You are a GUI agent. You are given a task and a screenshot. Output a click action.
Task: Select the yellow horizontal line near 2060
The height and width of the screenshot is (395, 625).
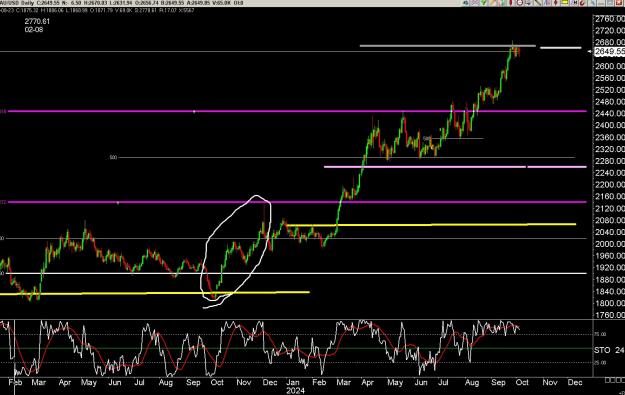pyautogui.click(x=431, y=225)
